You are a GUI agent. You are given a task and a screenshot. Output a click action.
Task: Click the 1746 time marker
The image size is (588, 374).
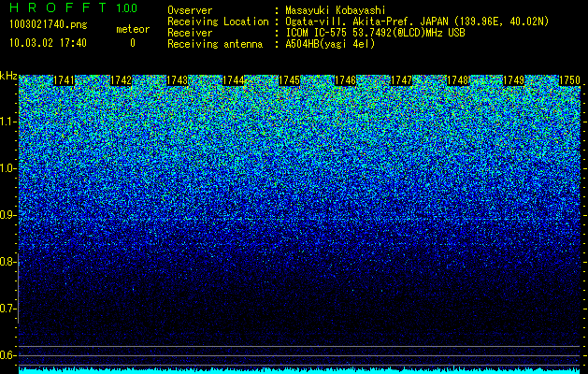coord(345,80)
